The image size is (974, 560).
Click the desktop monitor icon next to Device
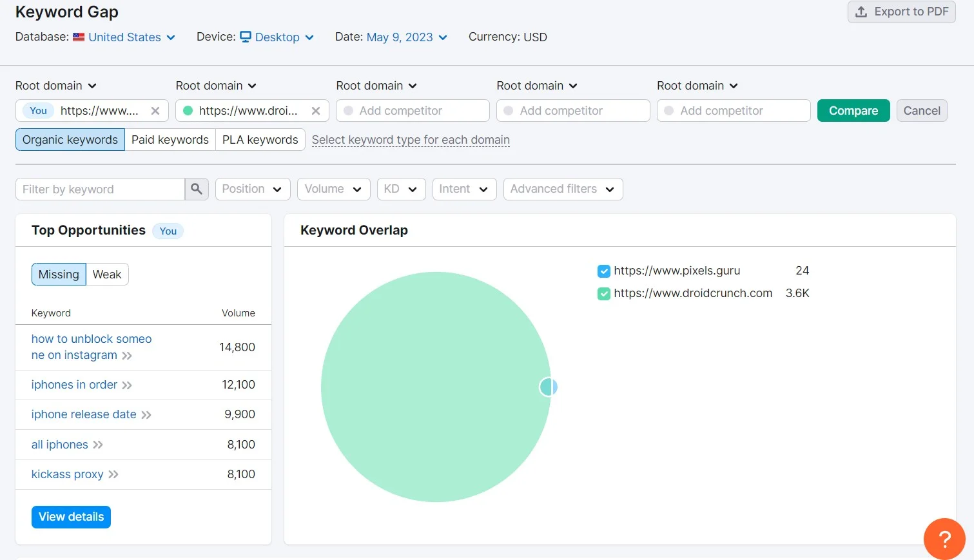(247, 37)
